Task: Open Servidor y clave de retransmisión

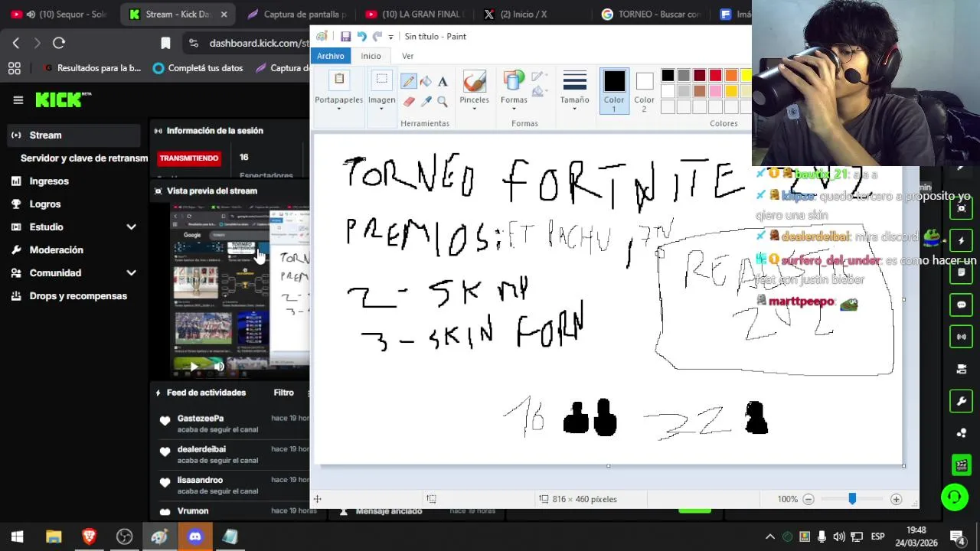Action: point(84,158)
